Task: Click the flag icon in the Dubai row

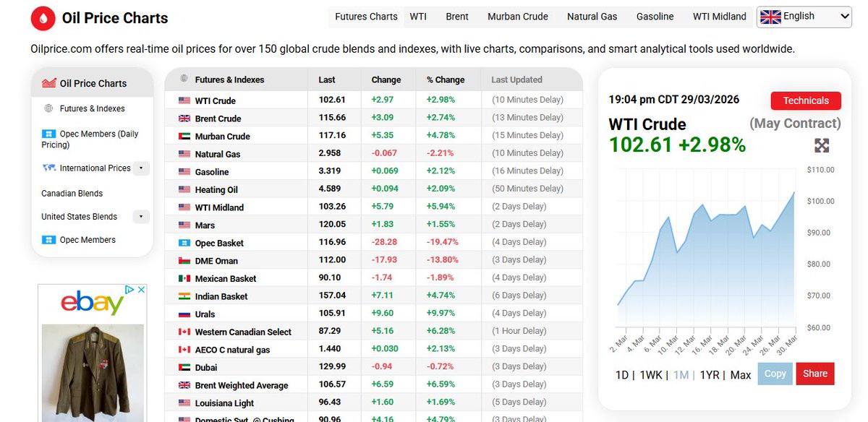Action: pyautogui.click(x=184, y=367)
